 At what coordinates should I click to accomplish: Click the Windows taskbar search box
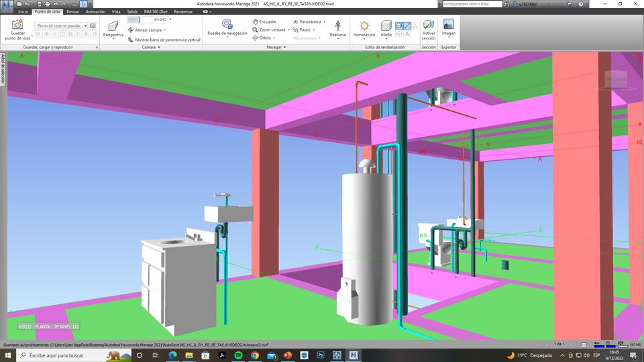[x=57, y=355]
